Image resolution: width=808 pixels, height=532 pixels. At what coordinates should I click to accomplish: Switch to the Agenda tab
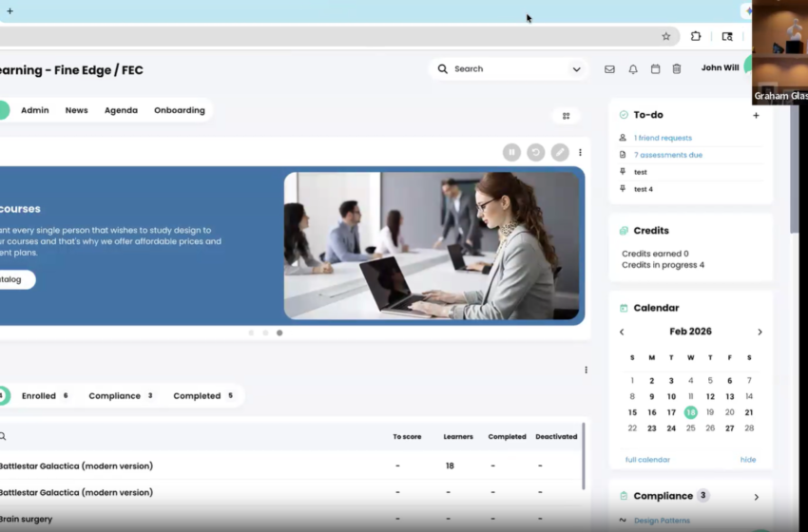click(121, 110)
